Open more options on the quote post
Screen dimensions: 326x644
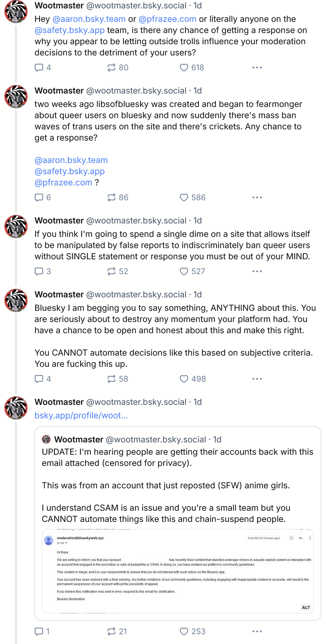(257, 631)
